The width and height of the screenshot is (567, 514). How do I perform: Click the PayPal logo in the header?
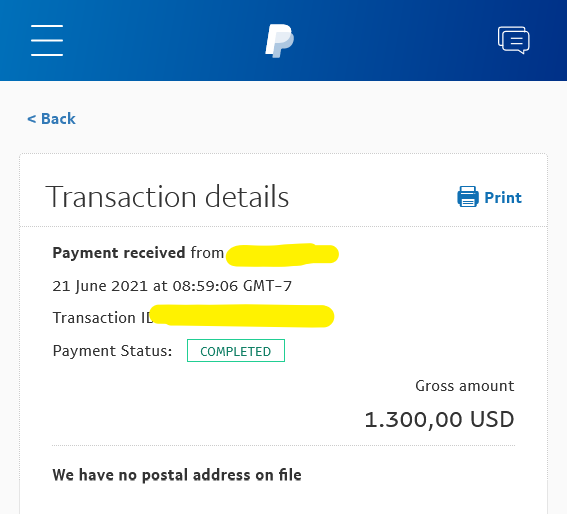tap(280, 41)
